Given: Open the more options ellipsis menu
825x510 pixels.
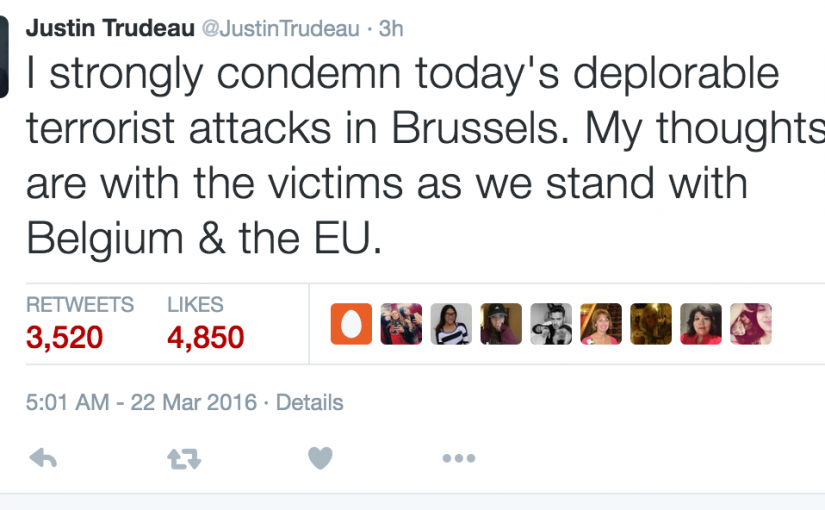Looking at the screenshot, I should coord(458,458).
